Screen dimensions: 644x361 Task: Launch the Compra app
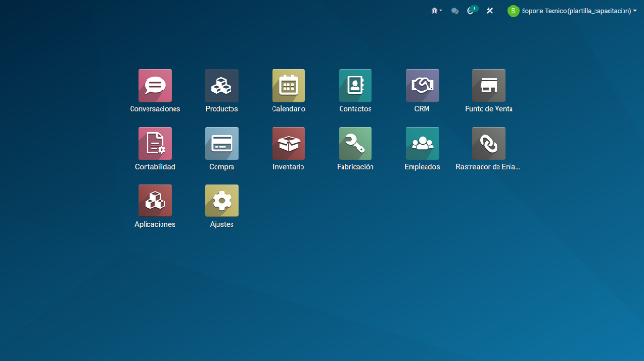click(x=222, y=143)
